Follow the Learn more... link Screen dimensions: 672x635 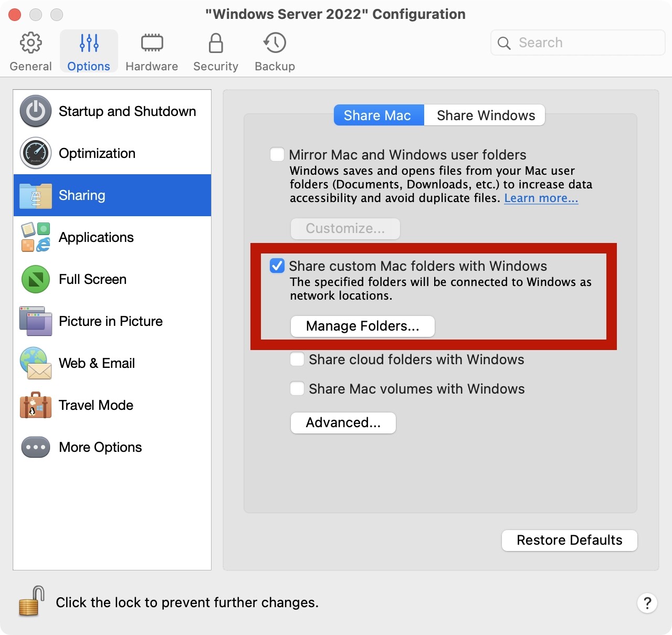click(x=541, y=198)
